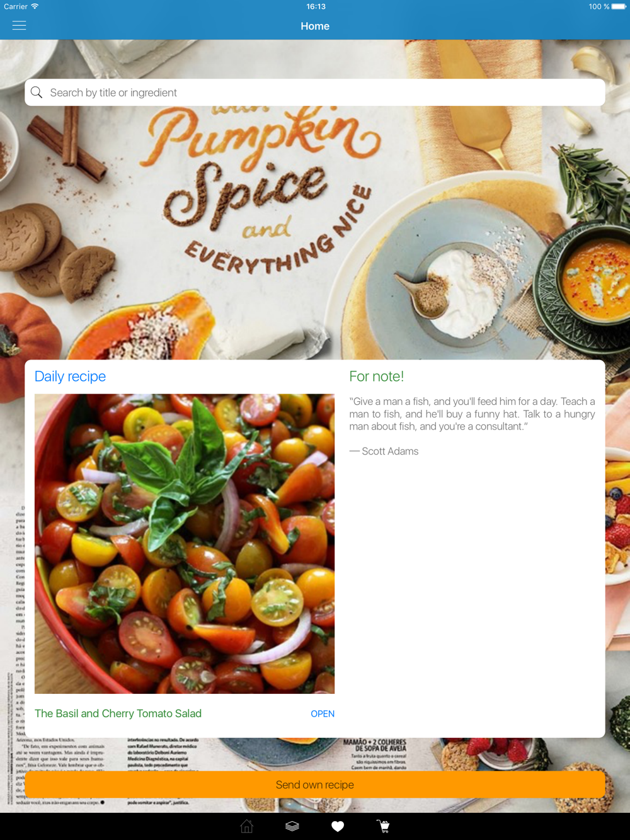
Task: Open the daily recipe via OPEN link
Action: click(323, 713)
